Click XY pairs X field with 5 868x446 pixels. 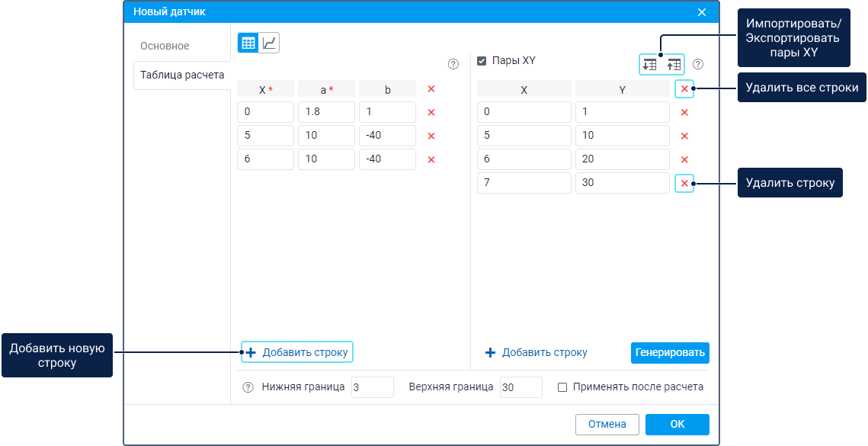(x=524, y=135)
